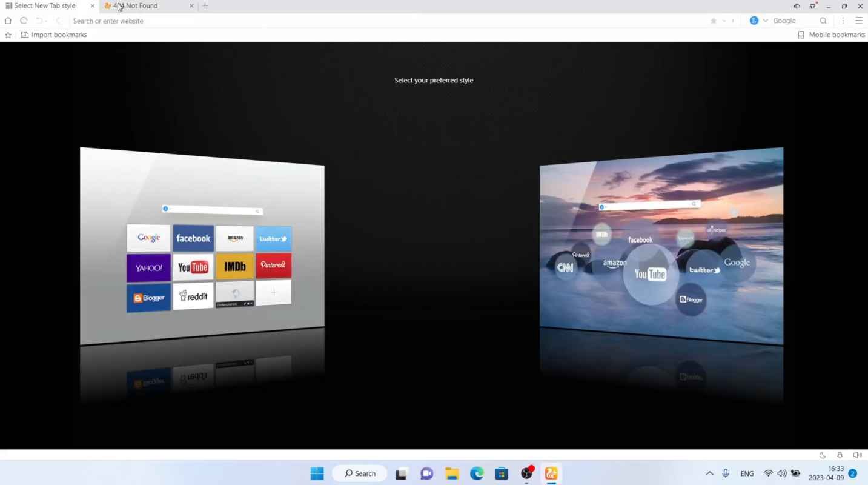Toggle browser sound mute speaker icon
The width and height of the screenshot is (868, 485).
click(x=857, y=455)
